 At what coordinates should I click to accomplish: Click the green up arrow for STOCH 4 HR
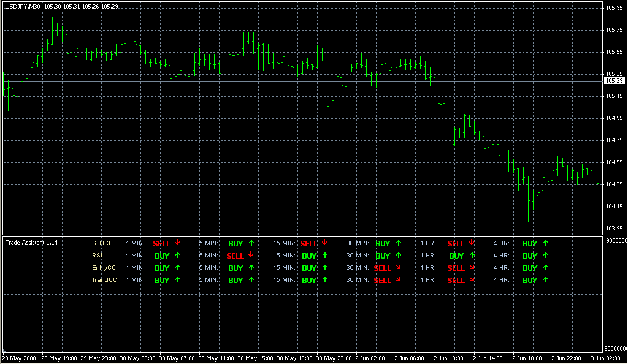point(545,243)
